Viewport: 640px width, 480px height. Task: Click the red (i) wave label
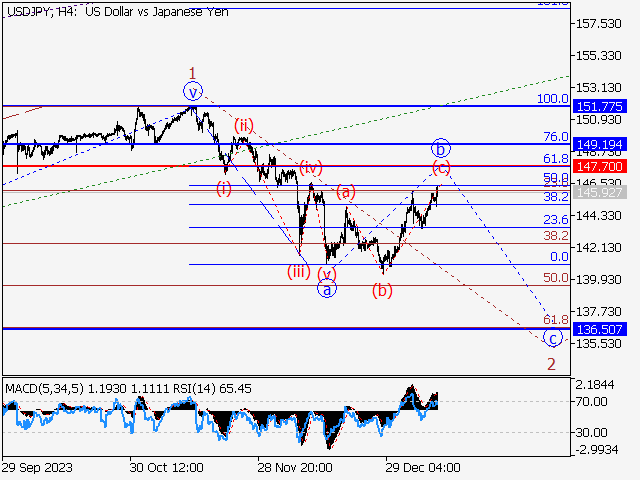224,189
